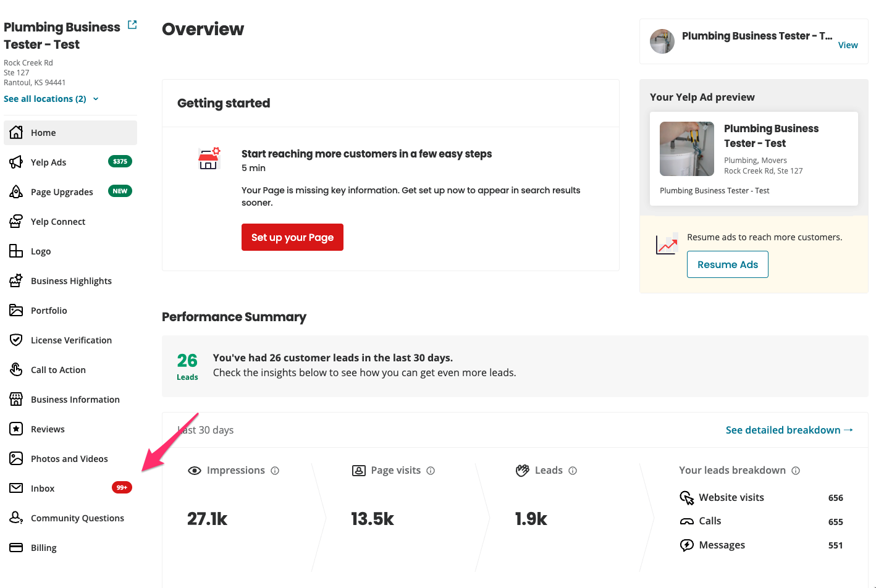The height and width of the screenshot is (588, 876).
Task: Open Community Questions link in sidebar
Action: coord(70,518)
